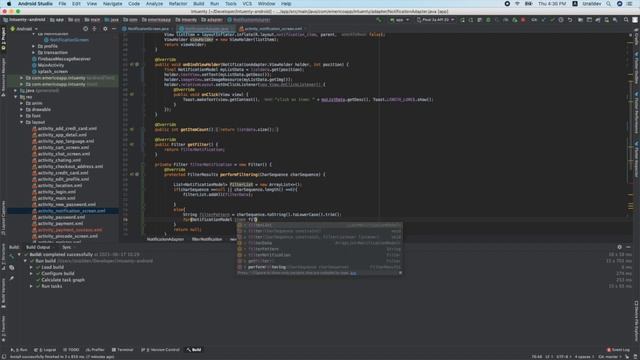The height and width of the screenshot is (360, 640).
Task: Click the Undo/revert arrow toolbar icon
Action: [571, 20]
